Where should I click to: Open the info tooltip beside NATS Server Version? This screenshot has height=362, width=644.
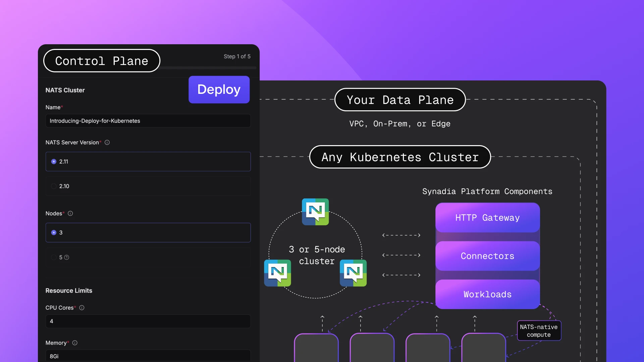point(107,142)
